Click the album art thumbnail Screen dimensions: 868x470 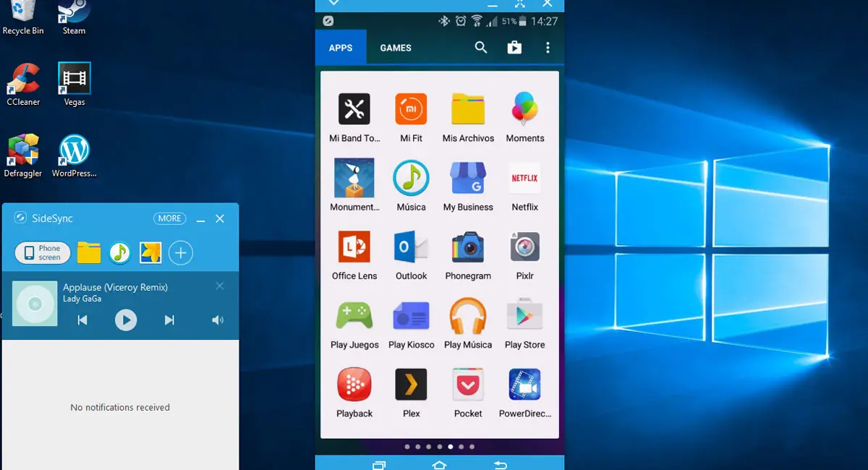click(x=35, y=304)
